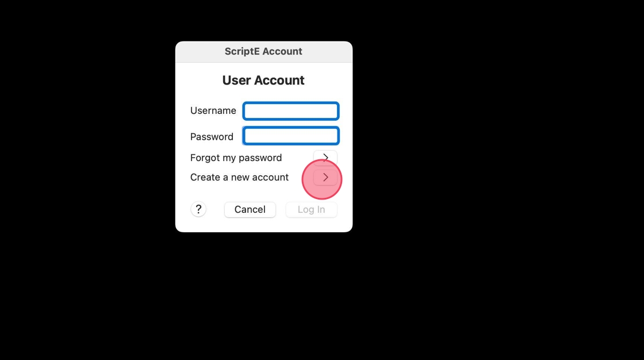
Task: Place cursor in the empty Password box
Action: point(291,136)
